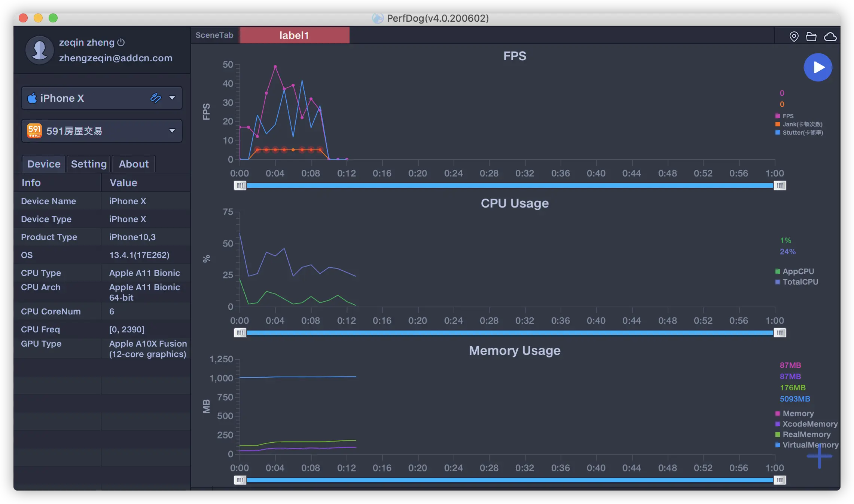The height and width of the screenshot is (504, 854).
Task: Click the cloud upload icon
Action: (830, 37)
